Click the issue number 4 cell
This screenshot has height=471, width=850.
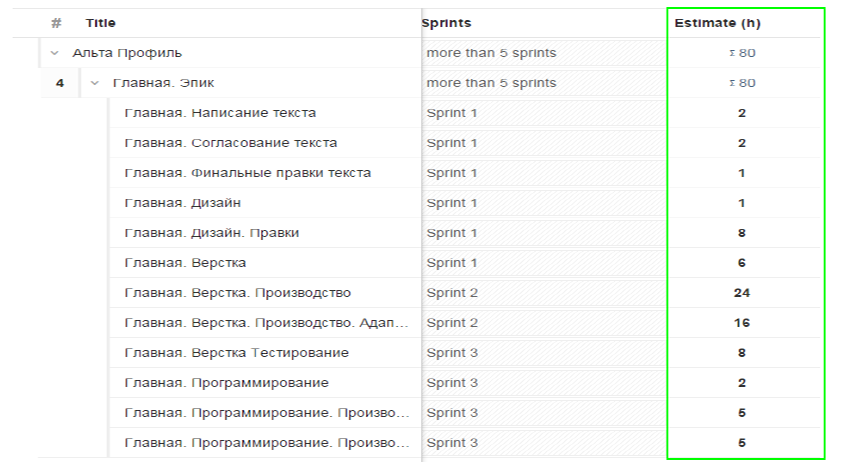[60, 83]
